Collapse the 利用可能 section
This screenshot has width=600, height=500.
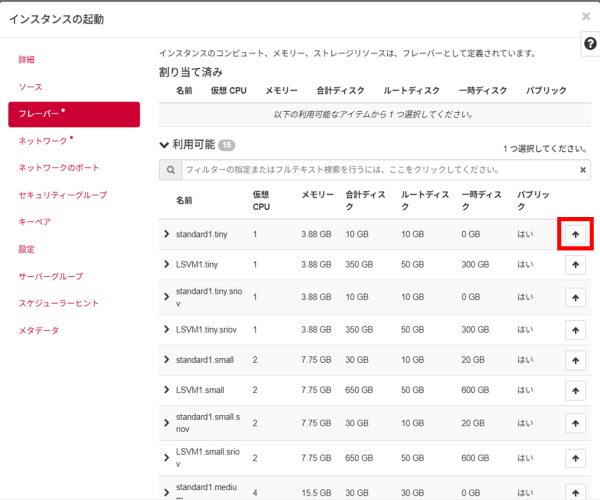click(x=166, y=145)
